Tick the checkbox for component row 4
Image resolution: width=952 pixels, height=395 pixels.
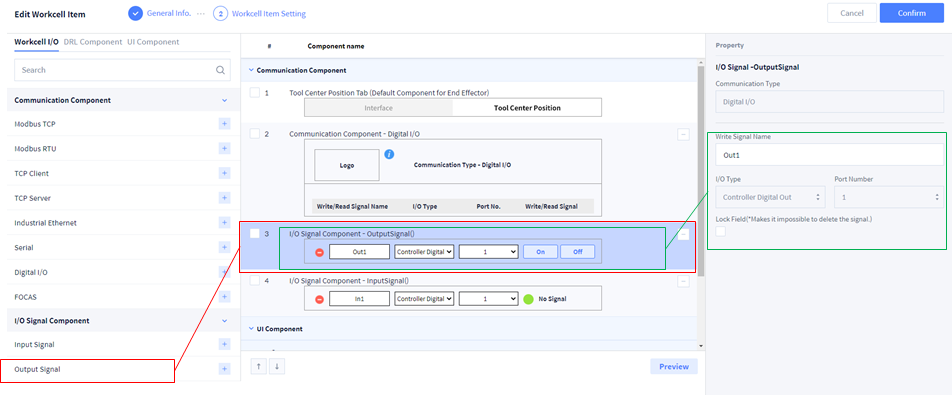(255, 280)
